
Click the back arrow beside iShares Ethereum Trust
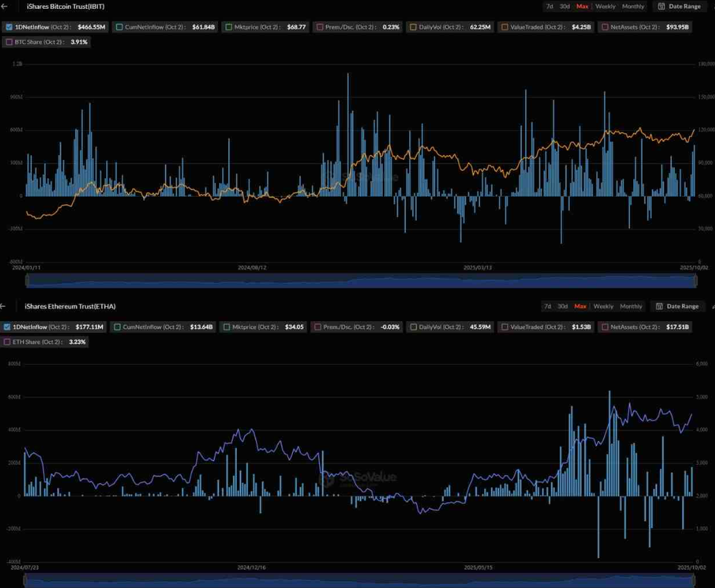3,306
